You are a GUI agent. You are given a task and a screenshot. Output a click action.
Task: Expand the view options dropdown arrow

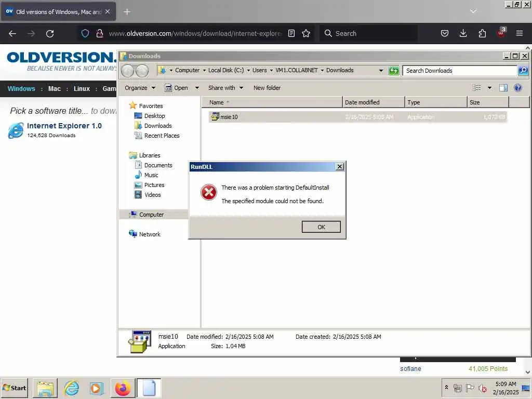[489, 88]
